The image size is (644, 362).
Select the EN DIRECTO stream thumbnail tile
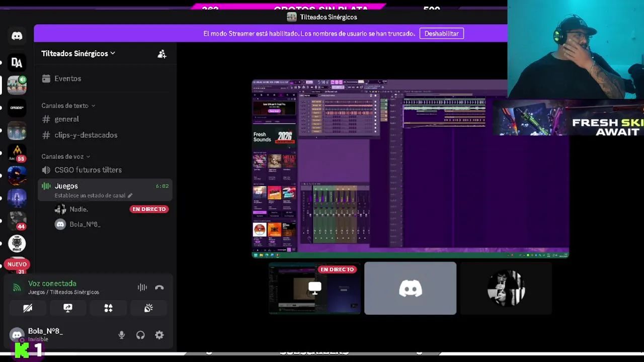tap(314, 288)
